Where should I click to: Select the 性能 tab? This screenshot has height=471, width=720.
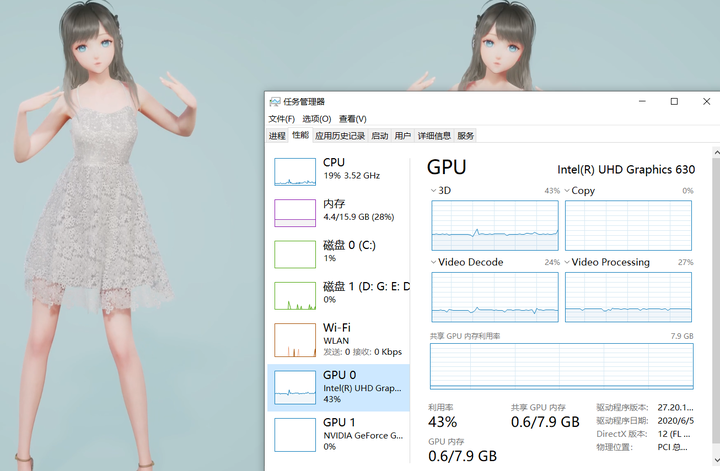pos(300,135)
